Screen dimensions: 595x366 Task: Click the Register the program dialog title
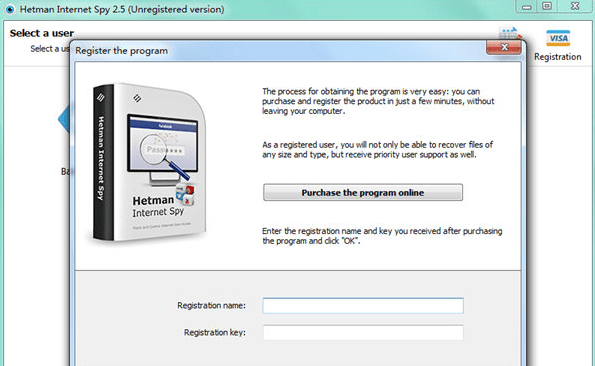[121, 51]
